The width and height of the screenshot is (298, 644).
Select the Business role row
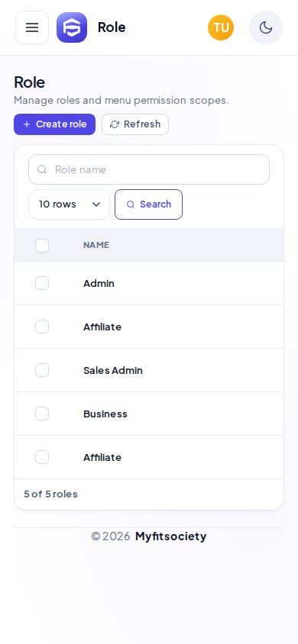pyautogui.click(x=149, y=414)
